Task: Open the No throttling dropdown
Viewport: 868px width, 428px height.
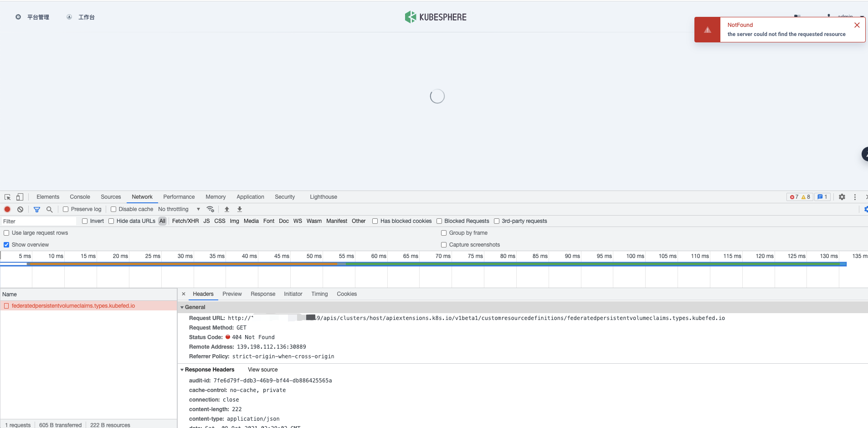Action: pos(179,209)
